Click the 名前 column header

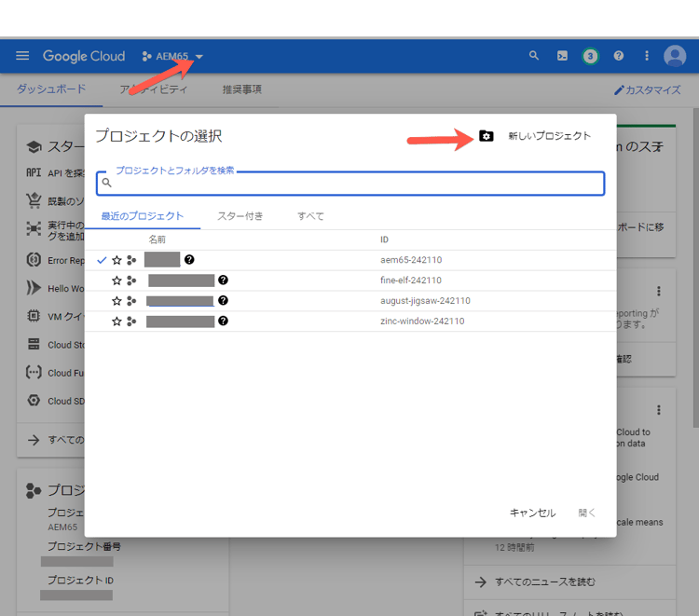[157, 240]
